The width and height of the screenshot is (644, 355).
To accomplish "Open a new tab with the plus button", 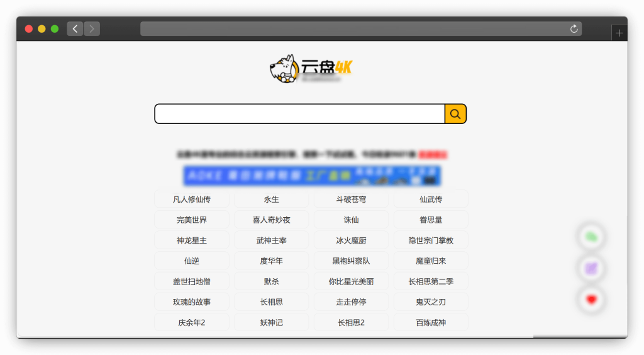I will 619,33.
